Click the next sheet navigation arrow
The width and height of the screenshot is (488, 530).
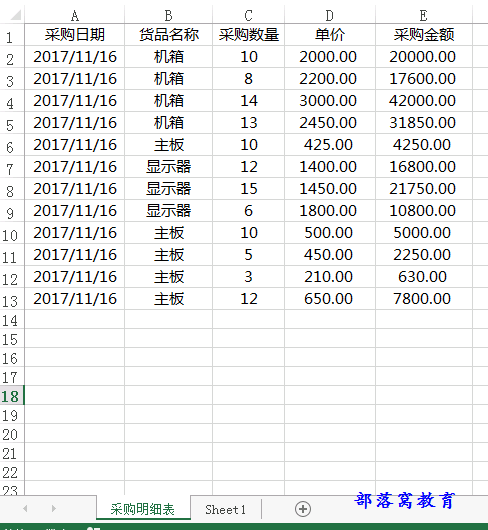(x=53, y=508)
